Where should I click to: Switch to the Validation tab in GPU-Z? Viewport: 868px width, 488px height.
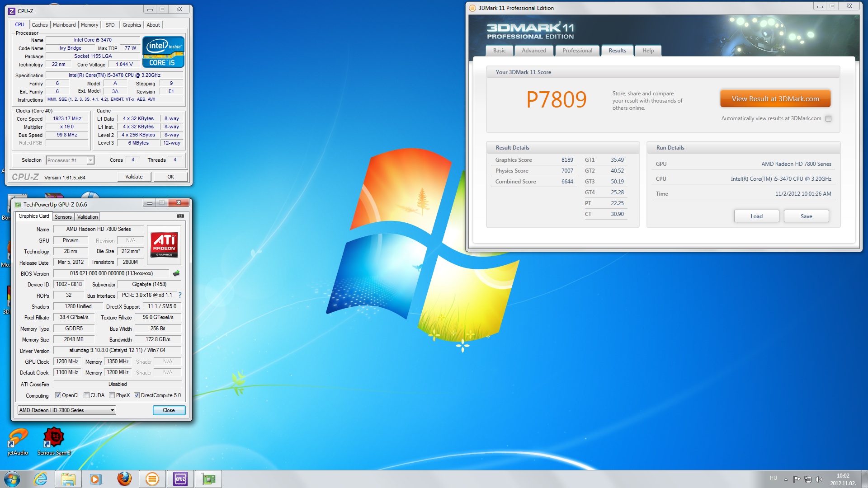[87, 217]
